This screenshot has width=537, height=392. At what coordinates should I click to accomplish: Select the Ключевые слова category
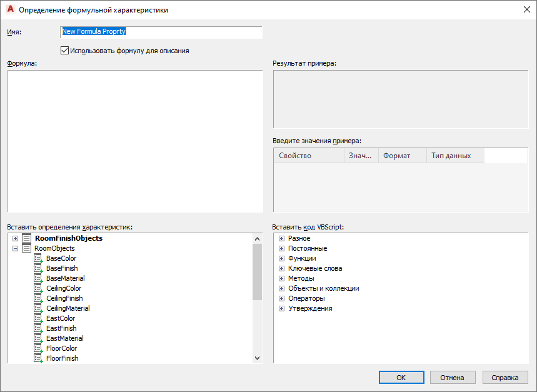coord(314,268)
